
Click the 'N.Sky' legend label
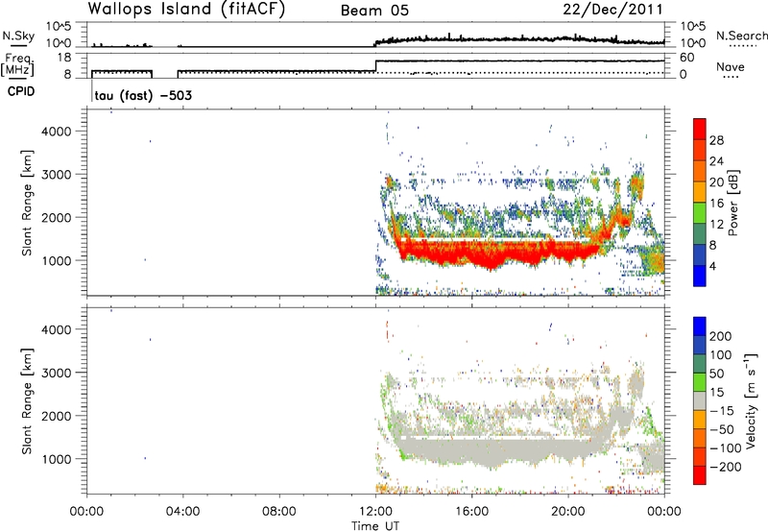click(x=18, y=36)
